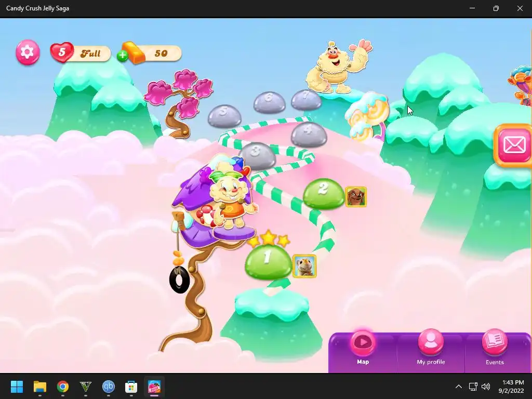The height and width of the screenshot is (399, 532).
Task: Add gold bars with green plus
Action: (x=123, y=56)
